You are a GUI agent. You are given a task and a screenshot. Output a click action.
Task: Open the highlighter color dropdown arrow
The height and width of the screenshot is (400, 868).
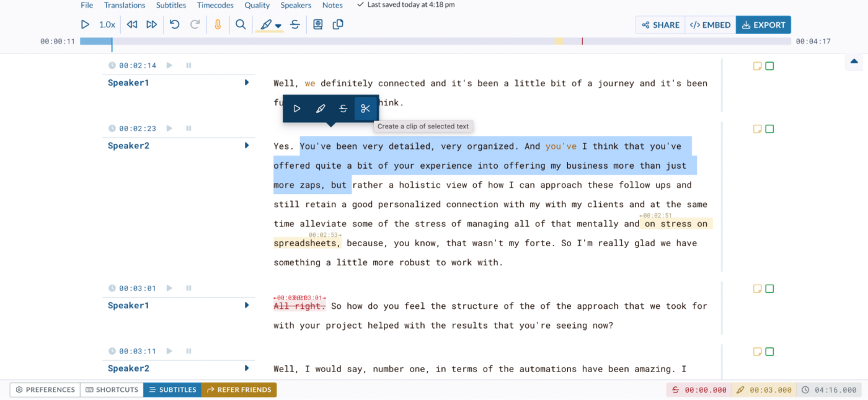click(x=278, y=26)
